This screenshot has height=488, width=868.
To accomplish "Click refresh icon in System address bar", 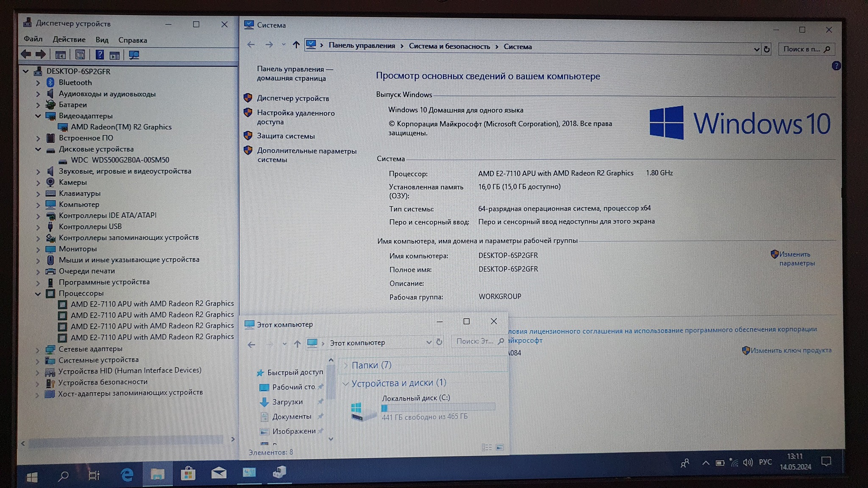I will pos(767,49).
